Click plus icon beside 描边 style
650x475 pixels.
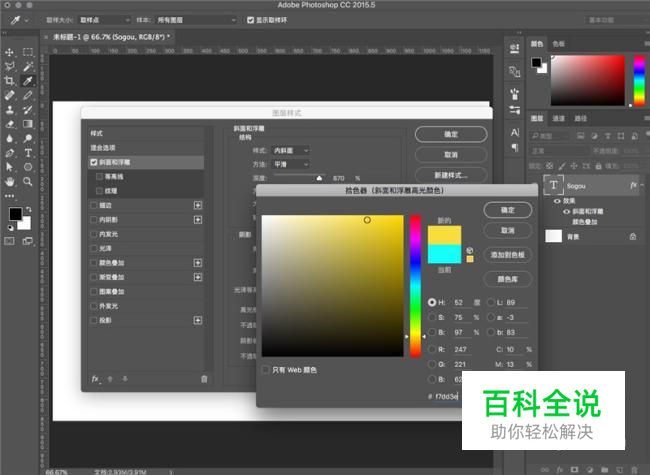coord(197,205)
